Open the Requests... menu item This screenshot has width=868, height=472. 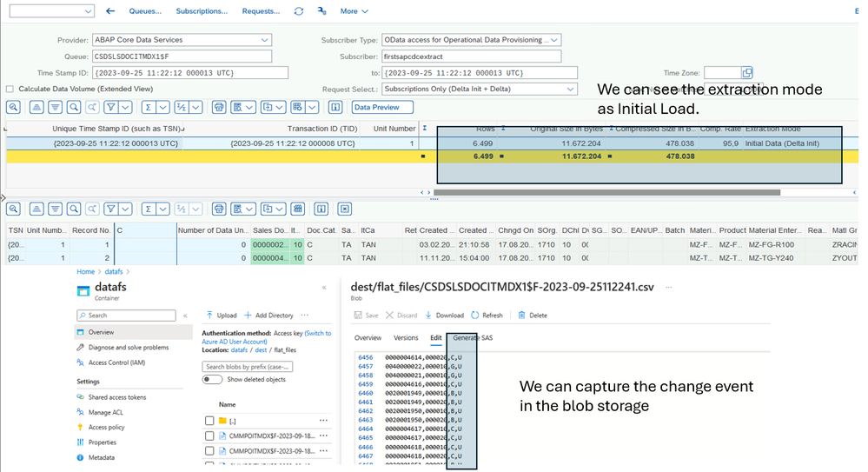tap(261, 11)
